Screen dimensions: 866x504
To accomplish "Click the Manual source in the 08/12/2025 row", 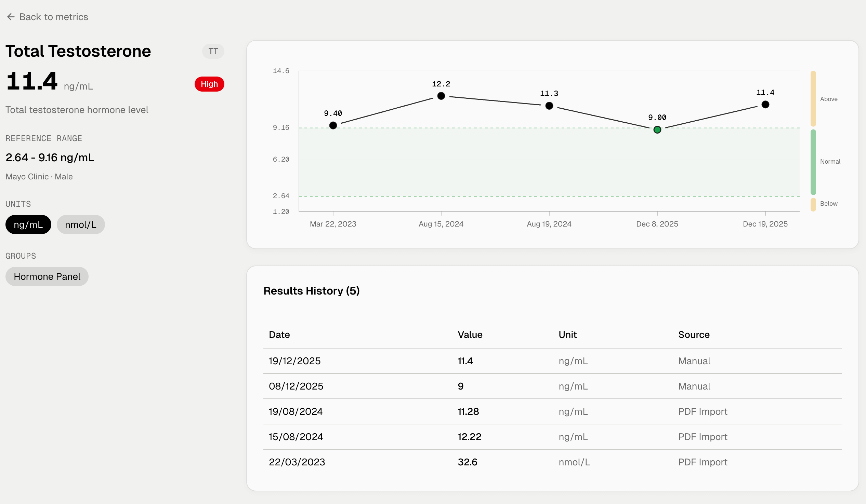I will click(694, 386).
